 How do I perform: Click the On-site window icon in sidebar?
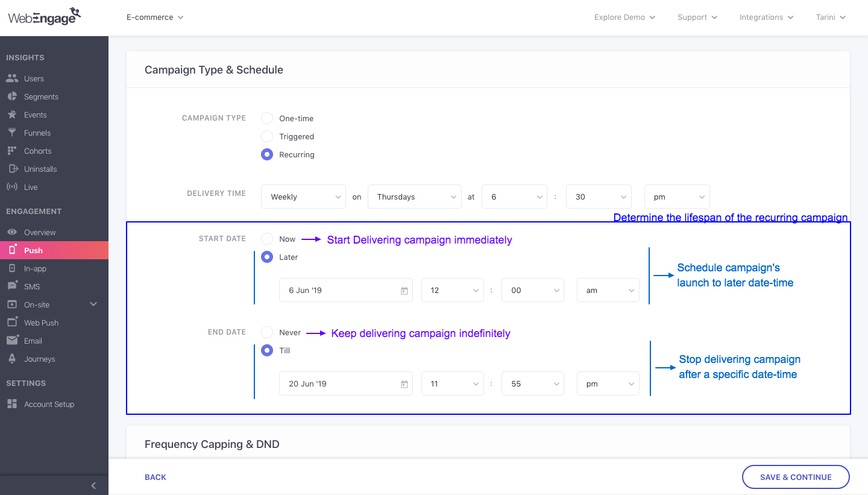click(x=12, y=304)
